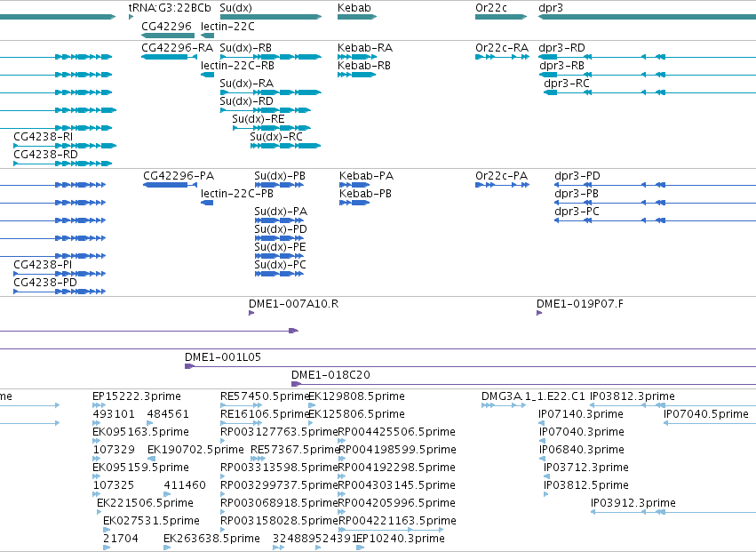The image size is (756, 552).
Task: Select the EK190702.5prime EST label
Action: click(x=195, y=449)
